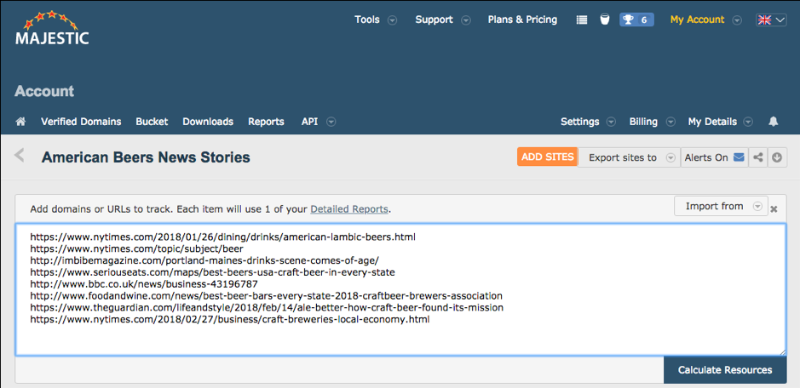The image size is (800, 388).
Task: Open the Export sites to dropdown
Action: coord(629,158)
